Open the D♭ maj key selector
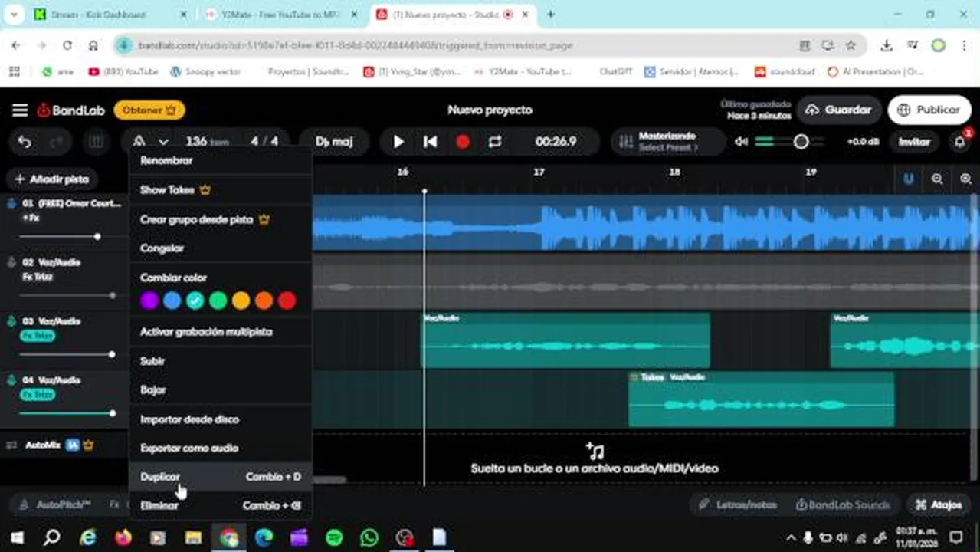This screenshot has width=980, height=552. [x=335, y=142]
